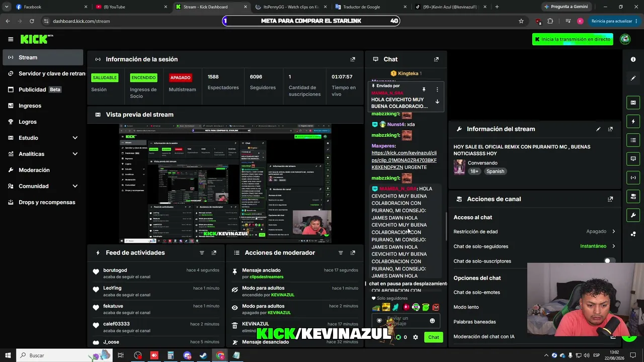
Task: Edit the Información del stream details
Action: coord(598,129)
